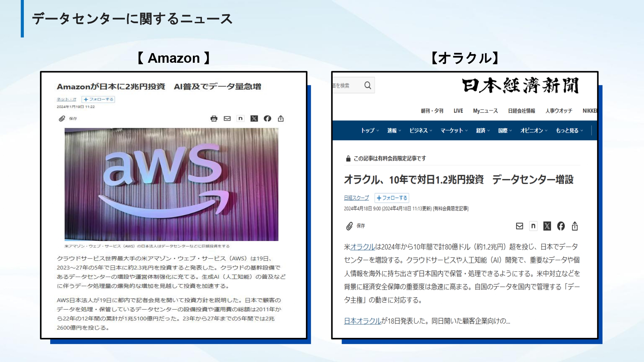Click the 2024年1月19日 11:22 date text
Viewport: 644px width, 362px height.
76,107
